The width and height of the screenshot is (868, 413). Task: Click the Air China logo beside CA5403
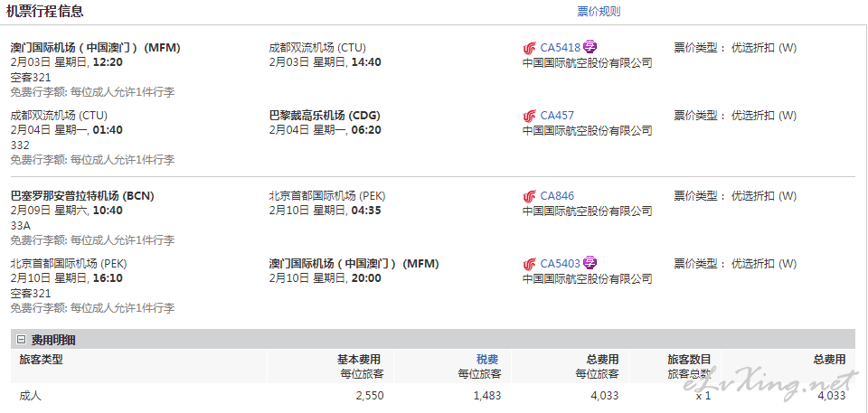tap(530, 264)
